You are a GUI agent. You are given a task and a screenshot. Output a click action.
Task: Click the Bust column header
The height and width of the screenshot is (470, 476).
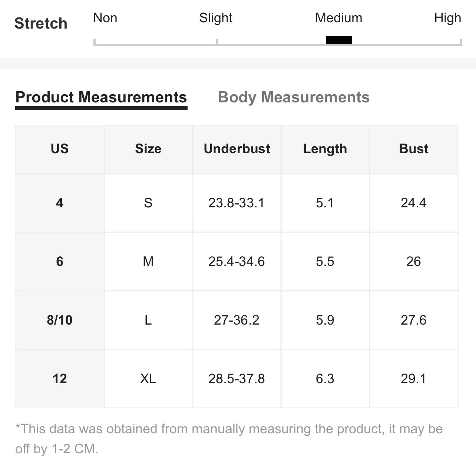[x=414, y=149]
